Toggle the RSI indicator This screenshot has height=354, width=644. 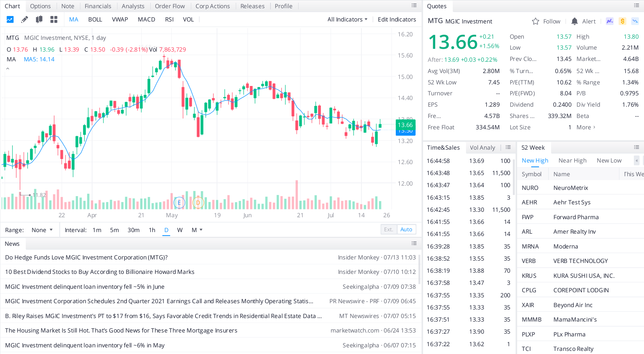click(169, 20)
